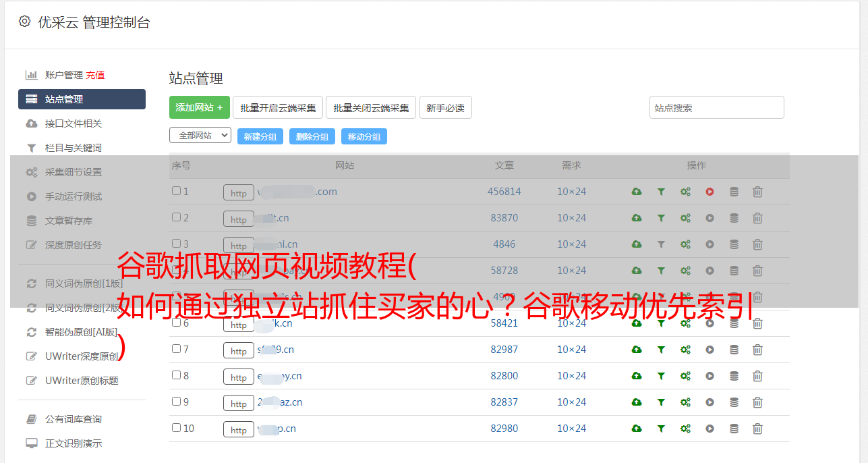Open 接口文件相关 in the sidebar
Viewport: 868px width, 463px height.
73,124
